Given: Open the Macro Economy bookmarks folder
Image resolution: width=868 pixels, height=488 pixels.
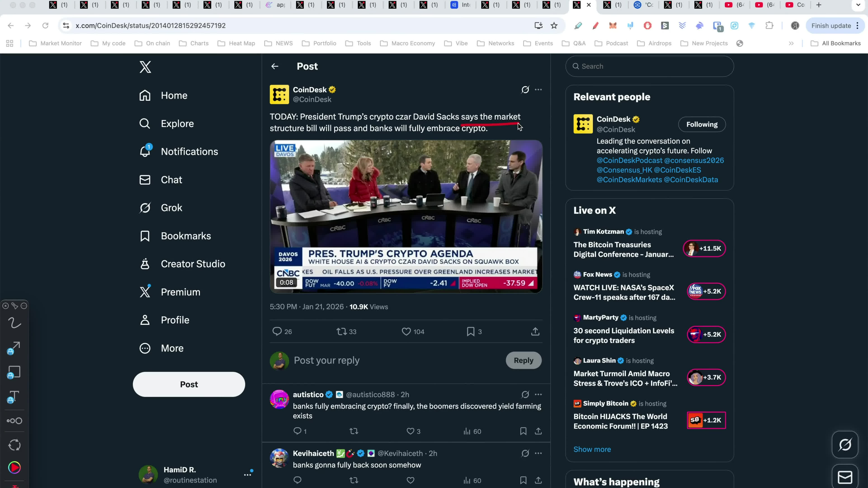Looking at the screenshot, I should pyautogui.click(x=407, y=43).
